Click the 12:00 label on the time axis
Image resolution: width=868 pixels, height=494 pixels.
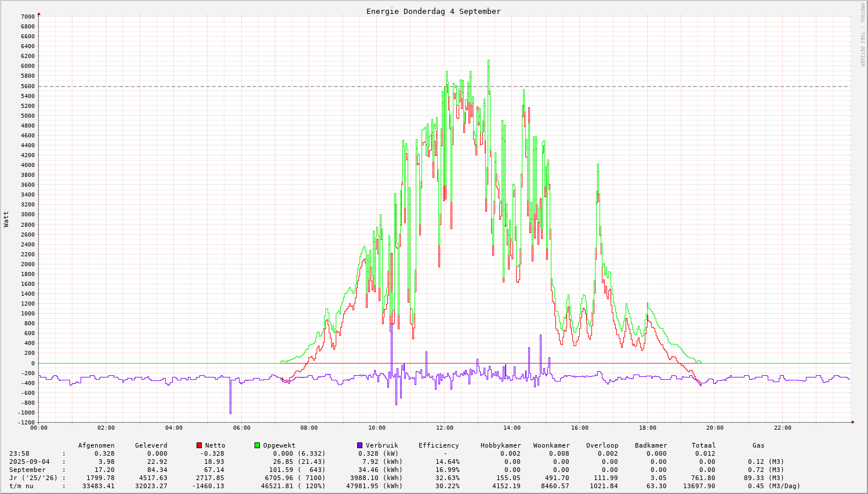[445, 428]
